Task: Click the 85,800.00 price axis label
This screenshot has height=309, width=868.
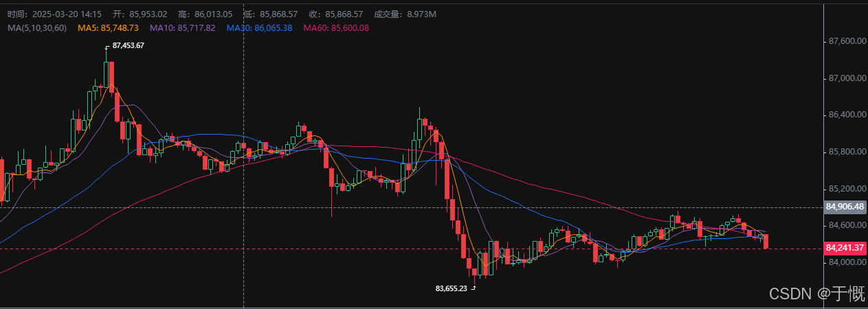Action: [847, 152]
